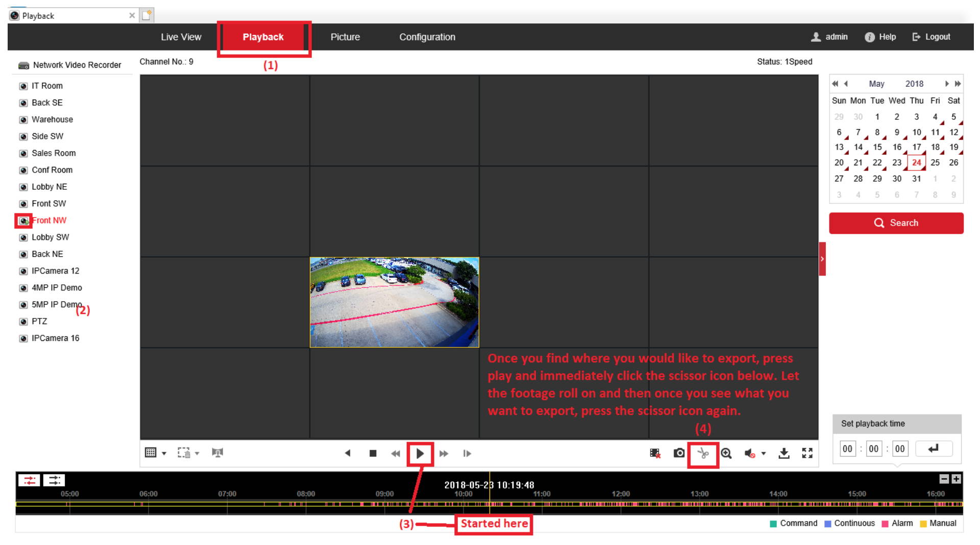Enable digital zoom magnifier icon
980x545 pixels.
pyautogui.click(x=726, y=453)
